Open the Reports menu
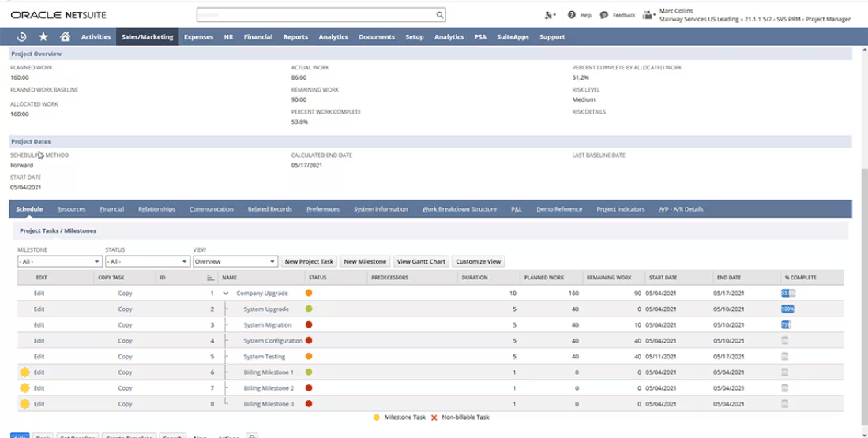The width and height of the screenshot is (868, 438). tap(295, 36)
